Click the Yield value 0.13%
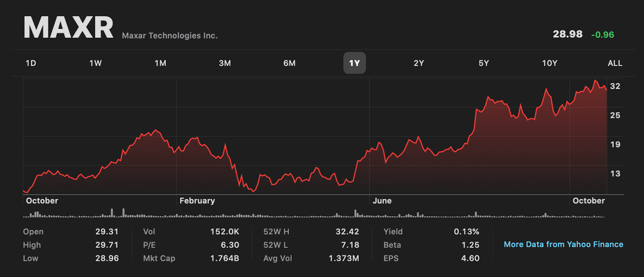The width and height of the screenshot is (644, 277). point(467,232)
